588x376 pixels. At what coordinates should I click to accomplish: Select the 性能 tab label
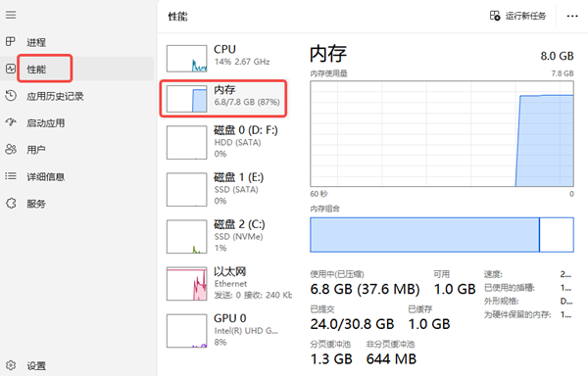coord(36,70)
